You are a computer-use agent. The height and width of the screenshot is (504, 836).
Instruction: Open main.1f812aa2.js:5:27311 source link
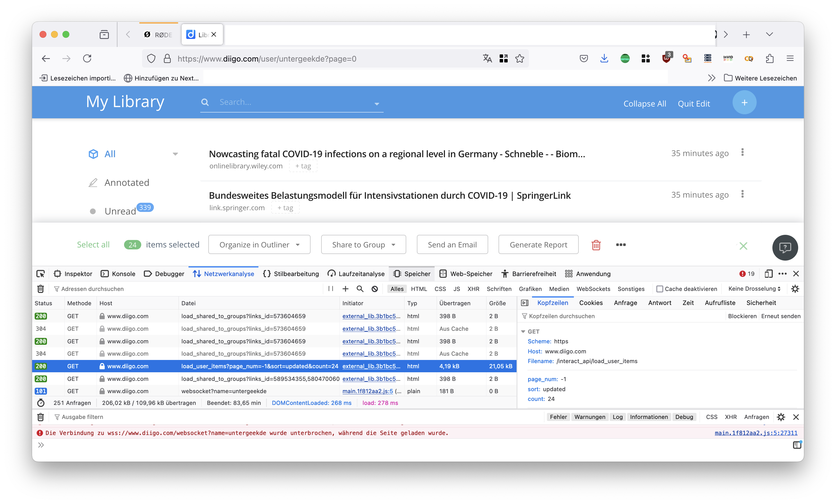[x=755, y=433]
